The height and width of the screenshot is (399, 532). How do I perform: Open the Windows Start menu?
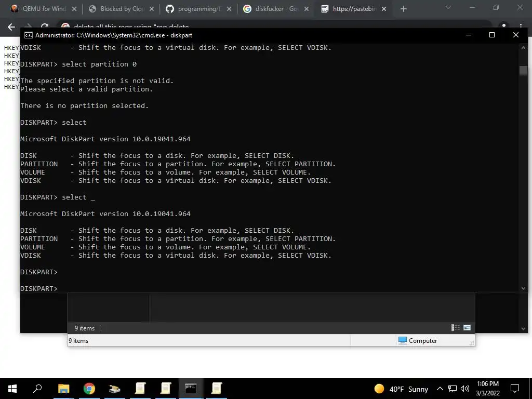12,389
